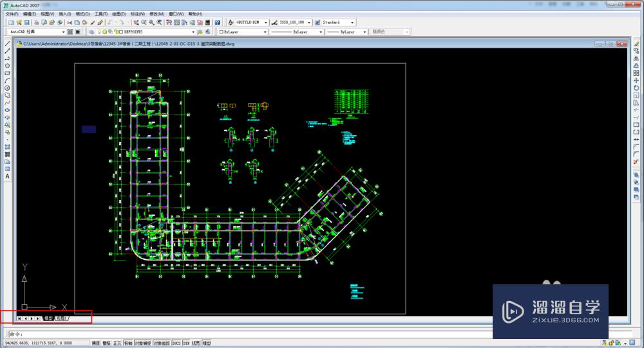
Task: Select the Rectangle draw tool
Action: point(7,73)
